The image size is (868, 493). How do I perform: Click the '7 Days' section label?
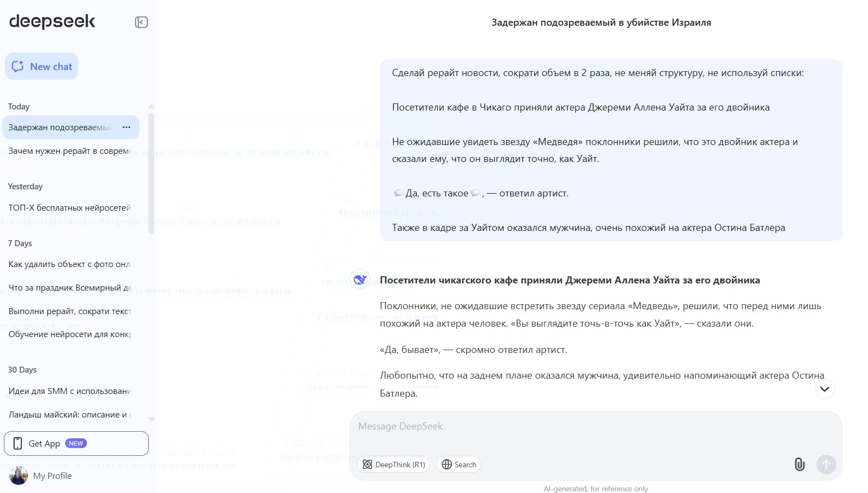tap(20, 243)
